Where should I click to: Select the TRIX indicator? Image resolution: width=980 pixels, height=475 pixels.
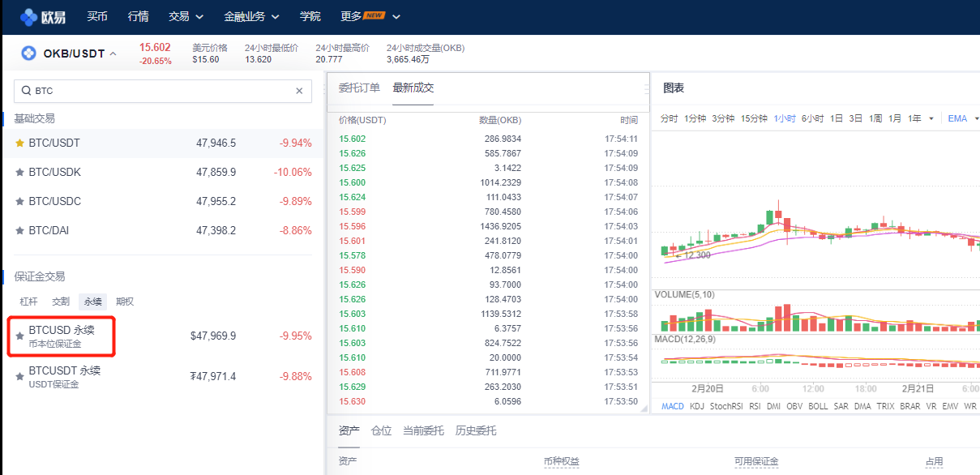886,406
